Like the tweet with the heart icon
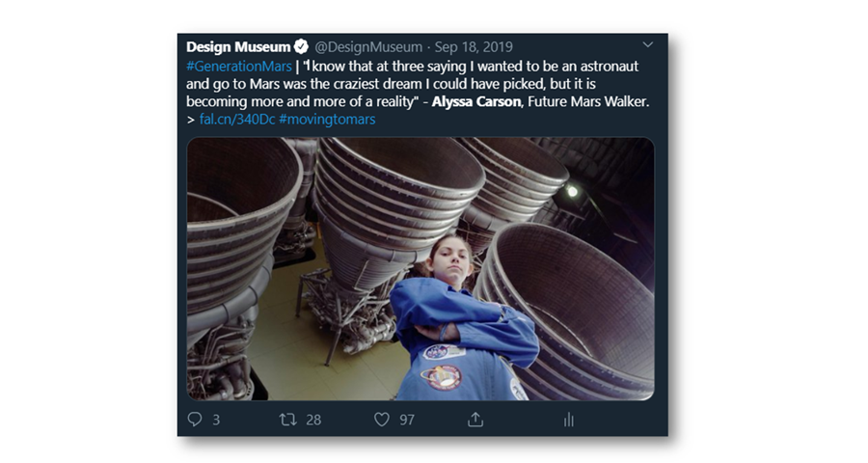Screen dimensions: 868x463 382,420
